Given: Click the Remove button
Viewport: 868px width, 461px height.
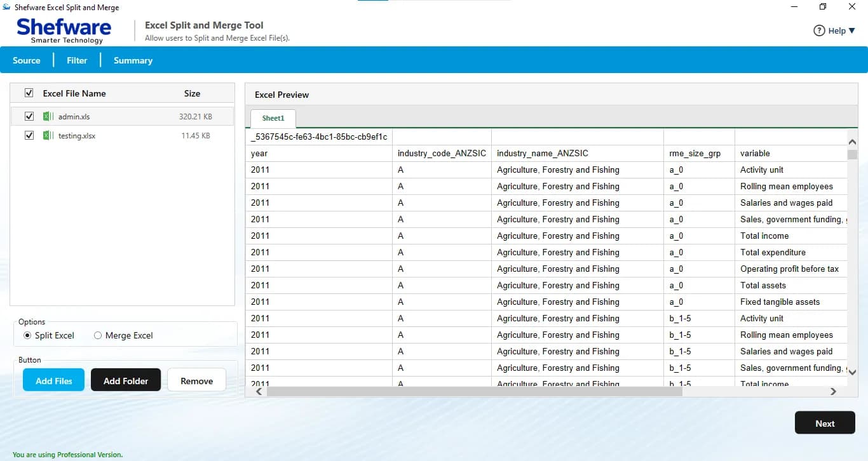Looking at the screenshot, I should pos(197,381).
